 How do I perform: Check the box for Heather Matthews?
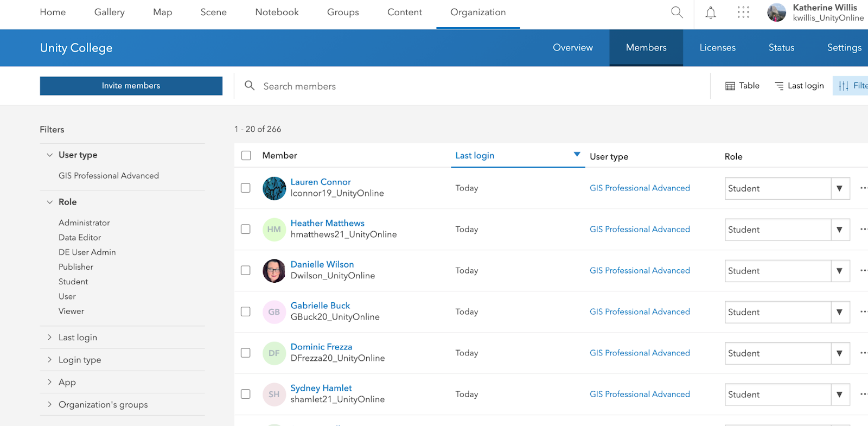[246, 229]
